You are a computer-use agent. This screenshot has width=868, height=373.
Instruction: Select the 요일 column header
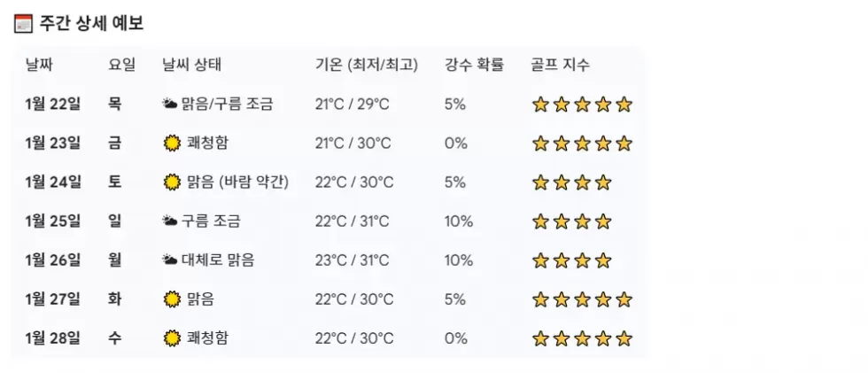tap(122, 65)
